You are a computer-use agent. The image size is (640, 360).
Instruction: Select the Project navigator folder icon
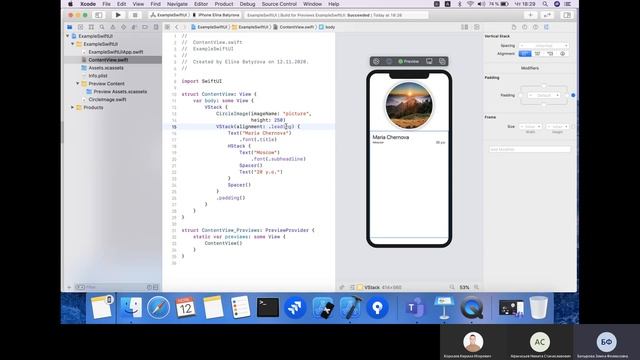70,27
